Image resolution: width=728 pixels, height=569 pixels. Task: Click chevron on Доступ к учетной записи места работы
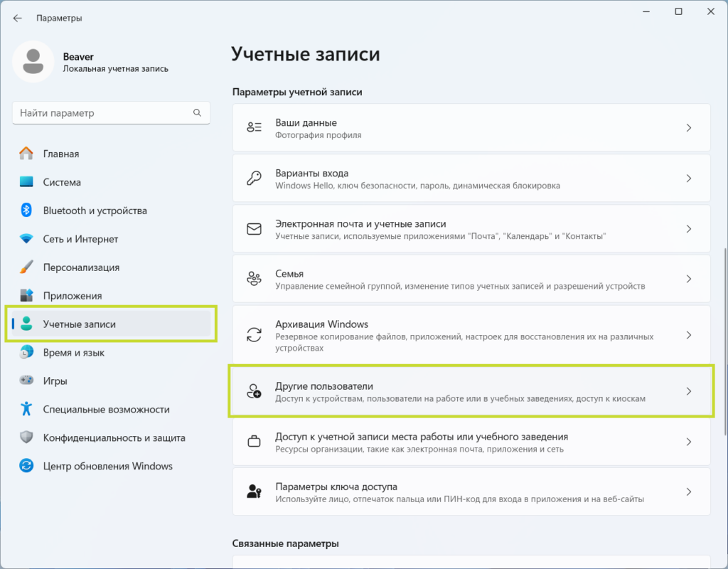(689, 442)
